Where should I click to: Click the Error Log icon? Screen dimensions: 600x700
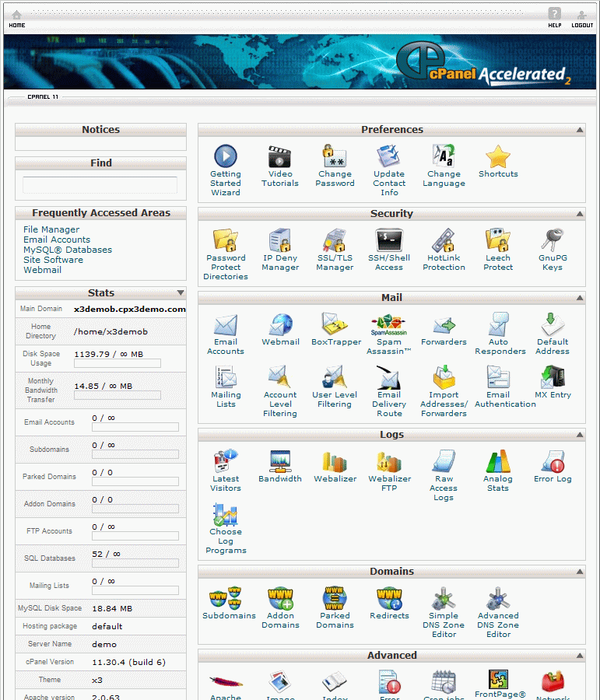click(553, 462)
